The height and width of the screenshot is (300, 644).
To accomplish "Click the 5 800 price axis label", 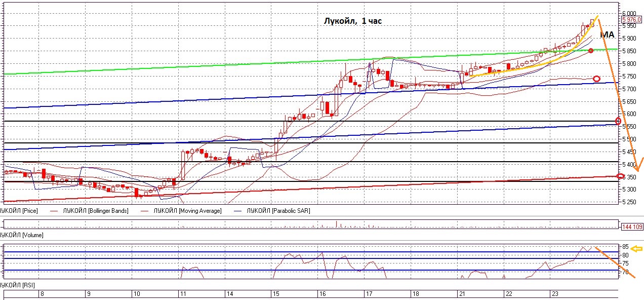I will pos(629,64).
